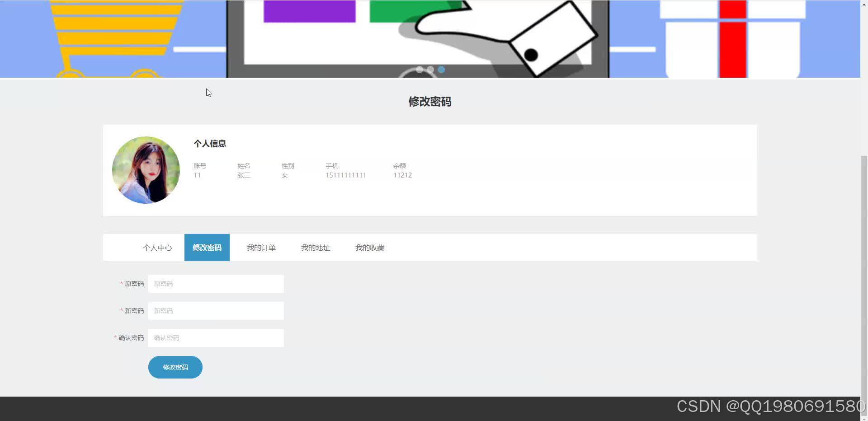Click the first carousel navigation dot
868x421 pixels.
[420, 70]
